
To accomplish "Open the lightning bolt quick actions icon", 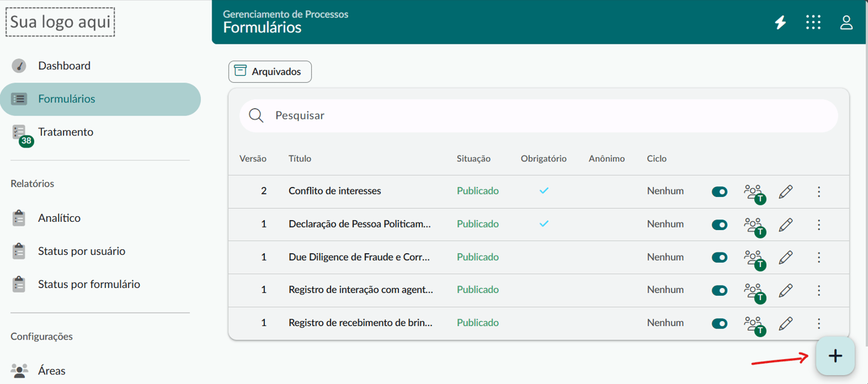I will click(x=780, y=23).
